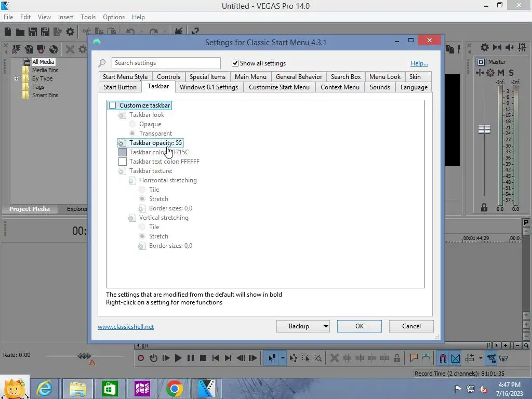This screenshot has width=532, height=399.
Task: Open the Tools menu in VEGAS
Action: click(88, 17)
